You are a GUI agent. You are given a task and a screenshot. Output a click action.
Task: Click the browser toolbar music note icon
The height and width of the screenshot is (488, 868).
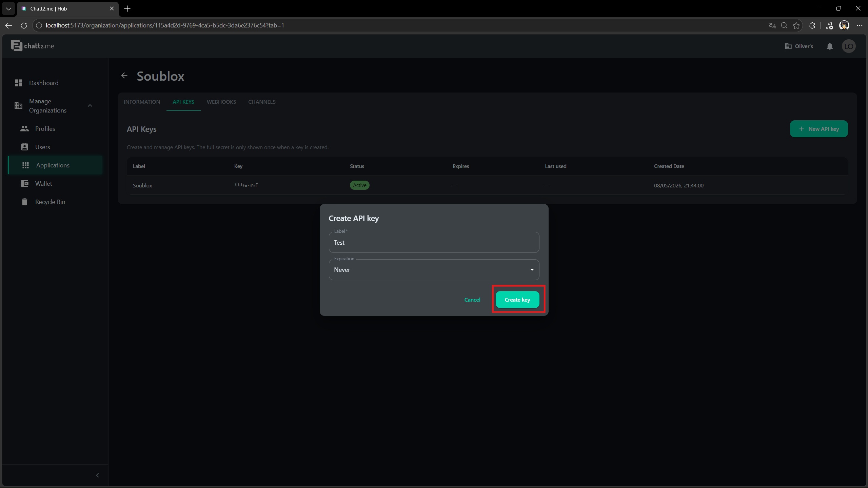click(x=829, y=25)
